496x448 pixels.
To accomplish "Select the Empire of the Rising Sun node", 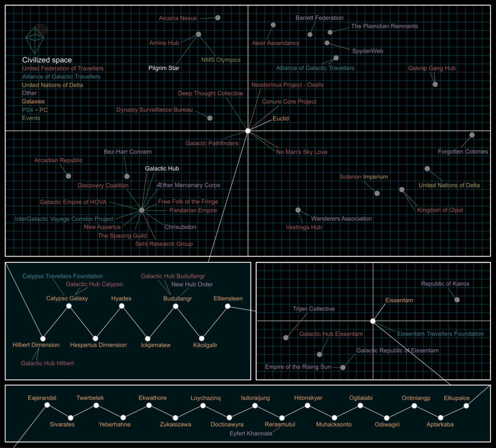I will point(343,367).
